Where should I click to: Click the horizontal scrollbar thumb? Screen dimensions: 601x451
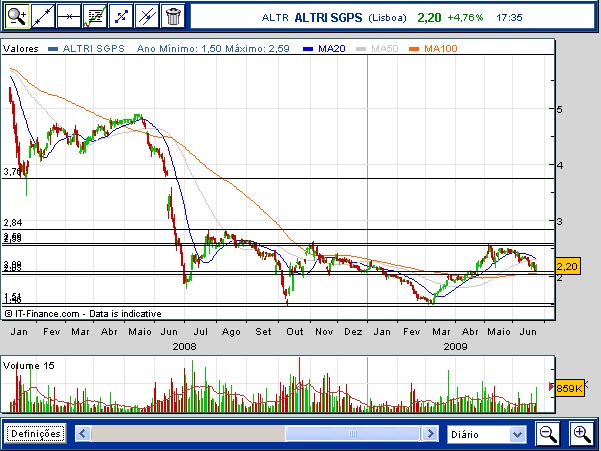[x=352, y=434]
